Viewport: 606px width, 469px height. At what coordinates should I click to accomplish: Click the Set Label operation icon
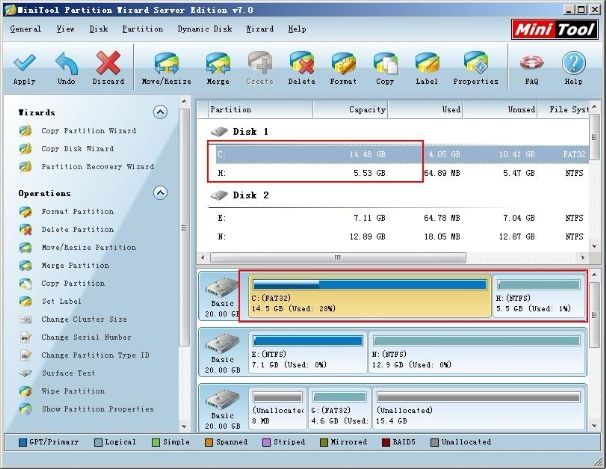tap(26, 301)
